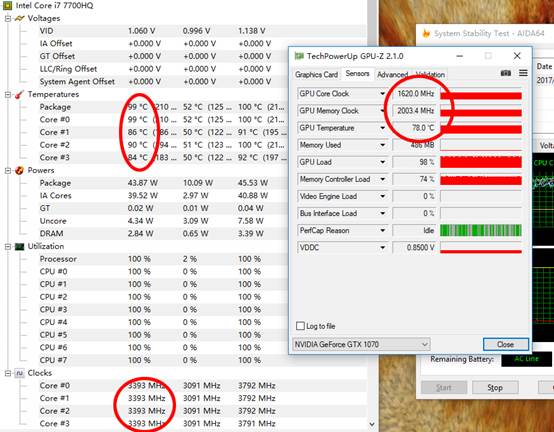
Task: Click the AC Line battery status field
Action: pos(526,359)
